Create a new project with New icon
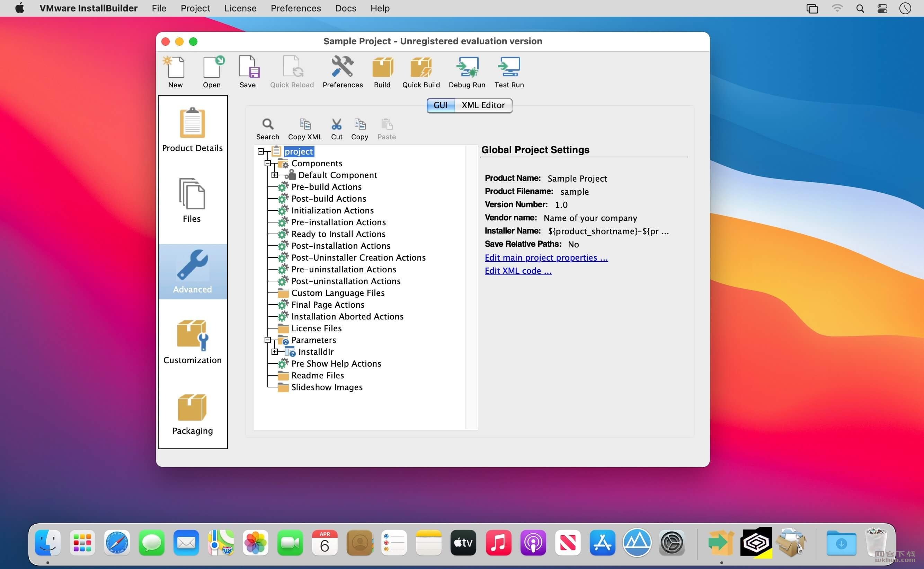Image resolution: width=924 pixels, height=569 pixels. 175,72
